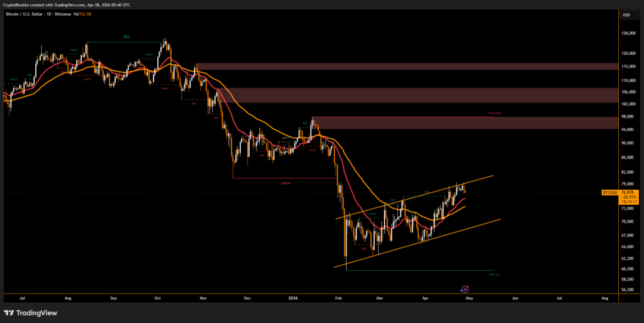Click the USD currency button

[x=626, y=14]
